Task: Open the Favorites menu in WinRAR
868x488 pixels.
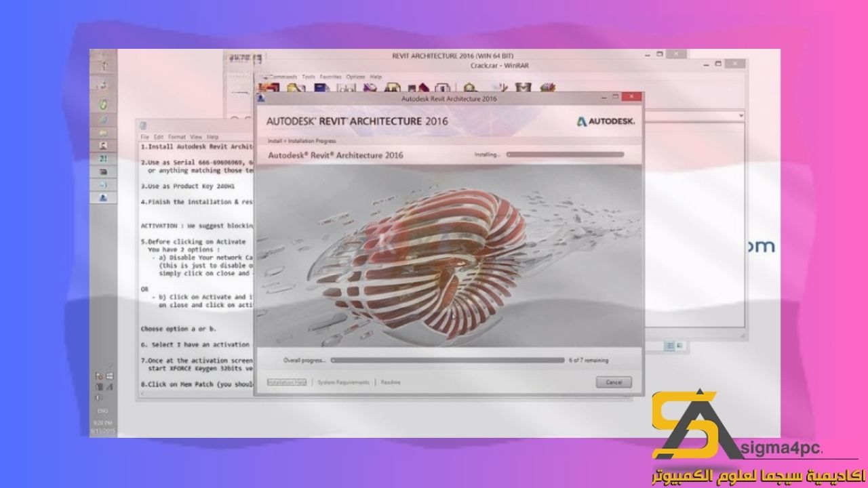Action: (x=331, y=77)
